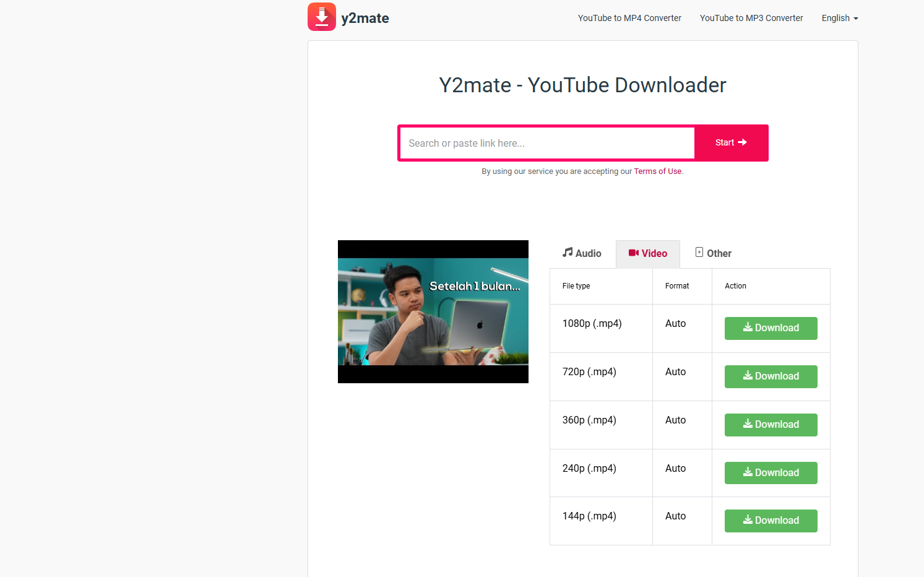Viewport: 924px width, 577px height.
Task: Click the Terms of Use link
Action: click(x=657, y=171)
